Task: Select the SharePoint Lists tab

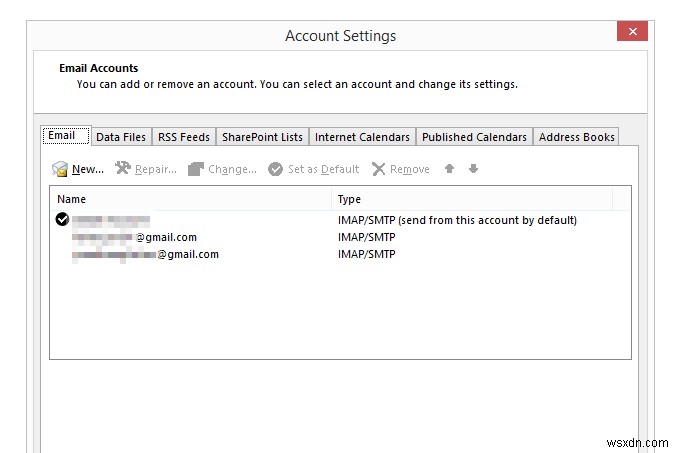Action: click(262, 137)
